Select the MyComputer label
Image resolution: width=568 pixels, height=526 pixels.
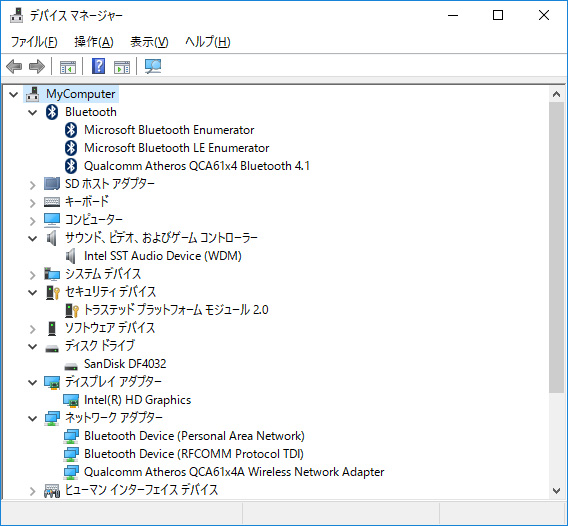coord(80,94)
